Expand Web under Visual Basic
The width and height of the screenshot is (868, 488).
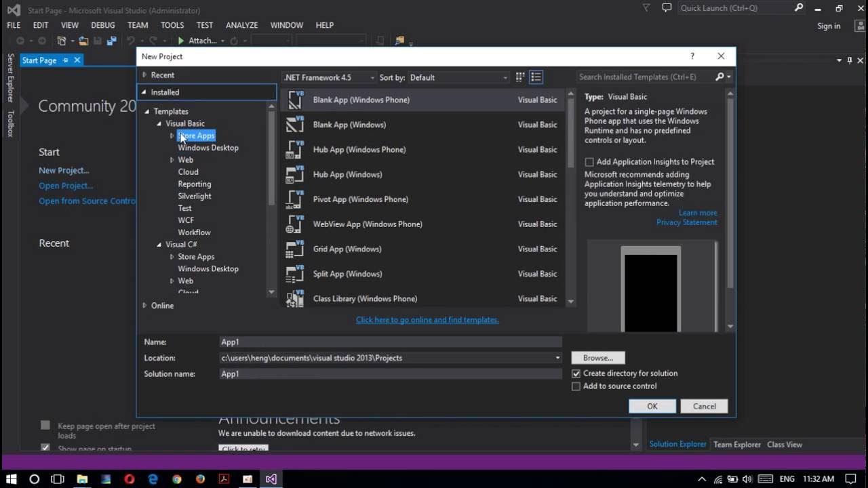pyautogui.click(x=172, y=160)
